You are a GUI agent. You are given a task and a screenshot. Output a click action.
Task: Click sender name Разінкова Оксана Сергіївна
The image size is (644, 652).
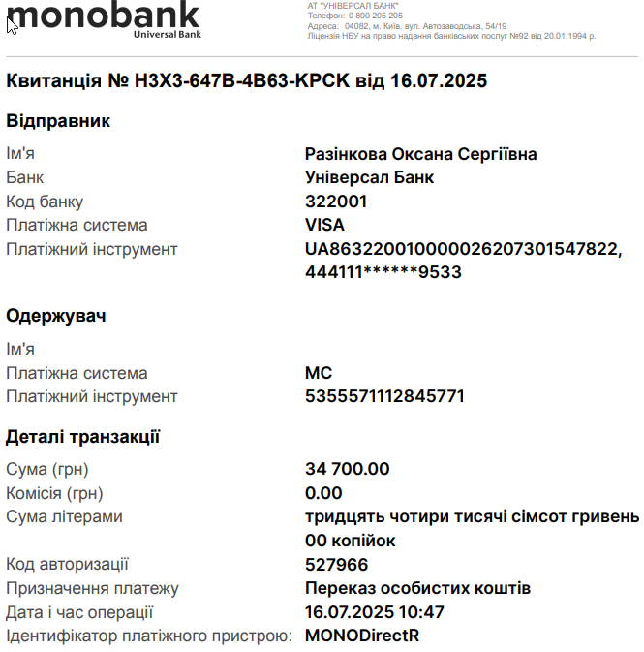point(420,154)
